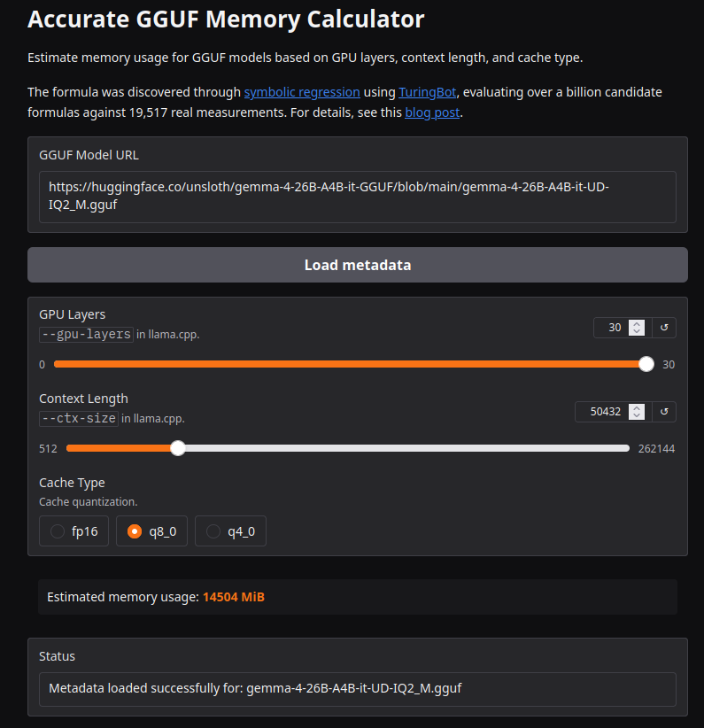This screenshot has height=728, width=704.
Task: Reset Context Length to default value
Action: (664, 412)
